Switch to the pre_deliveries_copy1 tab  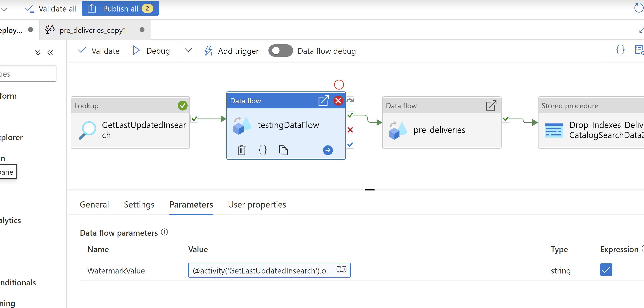(95, 30)
